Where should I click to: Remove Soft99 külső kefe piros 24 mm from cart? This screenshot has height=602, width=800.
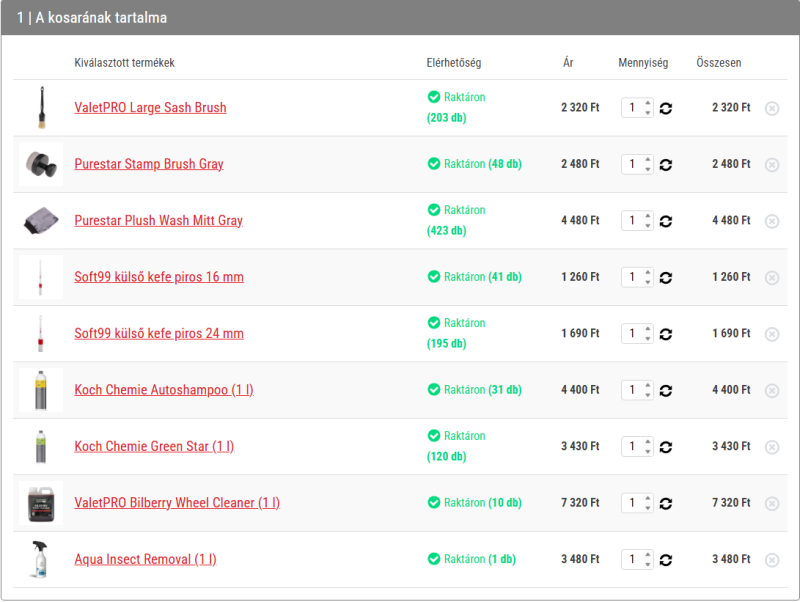point(772,334)
